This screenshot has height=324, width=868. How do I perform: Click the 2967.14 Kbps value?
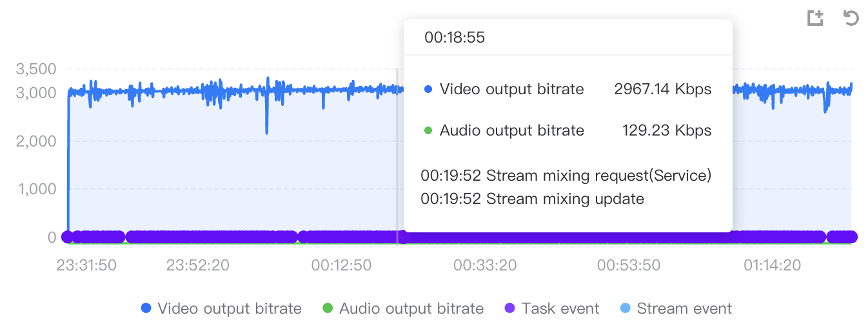point(663,89)
